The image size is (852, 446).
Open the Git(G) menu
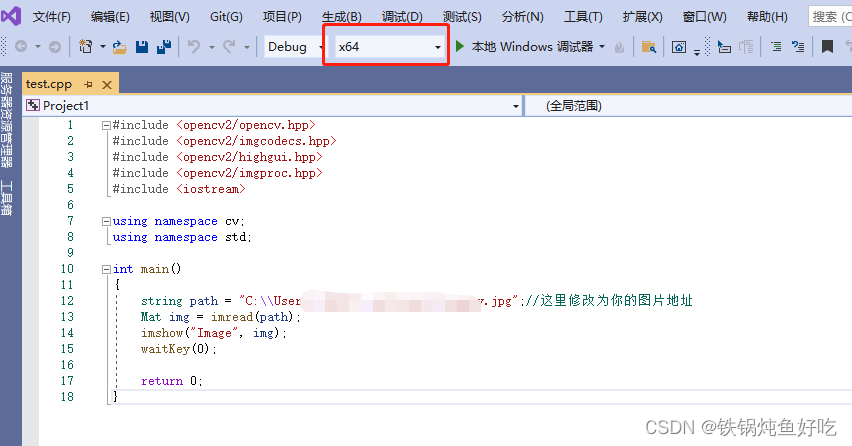[x=226, y=17]
